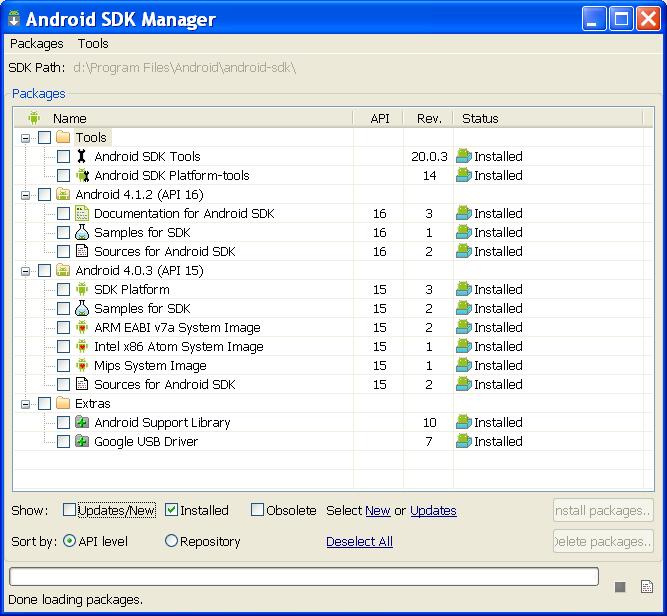Check the Tools group checkbox
This screenshot has height=616, width=667.
[44, 137]
